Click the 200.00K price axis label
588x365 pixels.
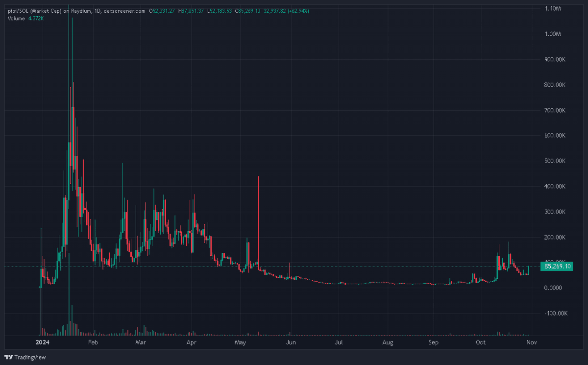[554, 238]
